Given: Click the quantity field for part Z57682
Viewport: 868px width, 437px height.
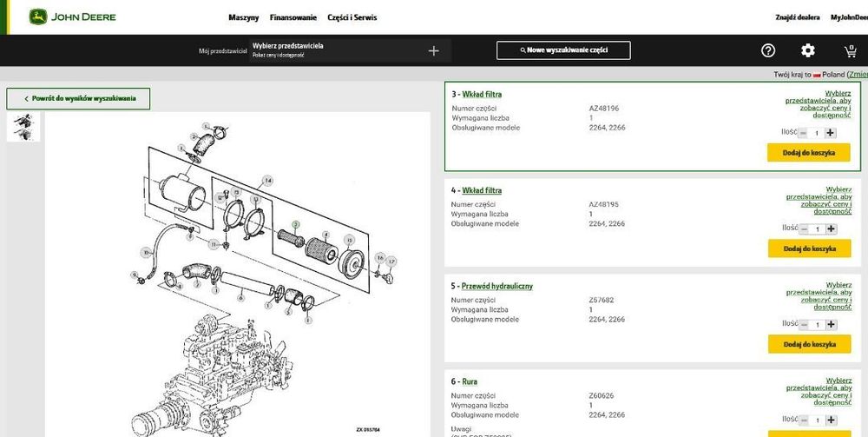Looking at the screenshot, I should (x=818, y=325).
